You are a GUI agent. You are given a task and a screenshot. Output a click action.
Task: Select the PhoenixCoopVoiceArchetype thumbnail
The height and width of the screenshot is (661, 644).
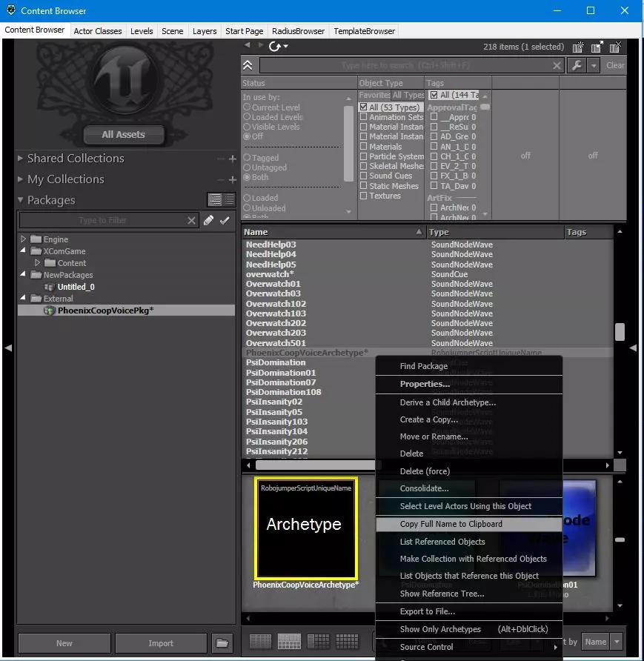tap(306, 528)
